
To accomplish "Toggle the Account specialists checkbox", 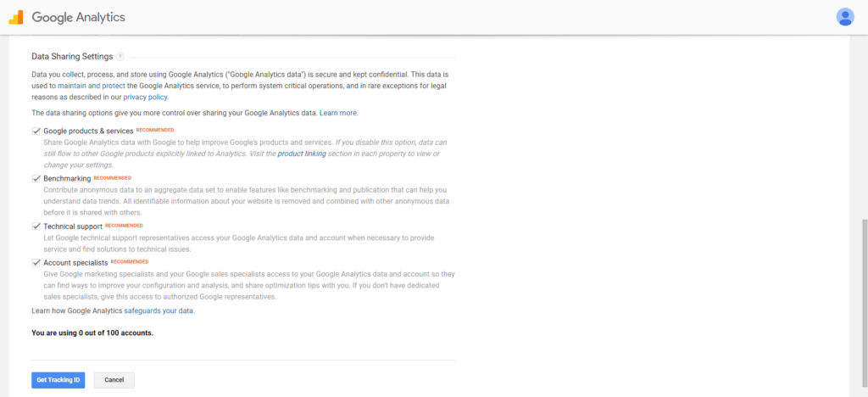I will [x=36, y=262].
